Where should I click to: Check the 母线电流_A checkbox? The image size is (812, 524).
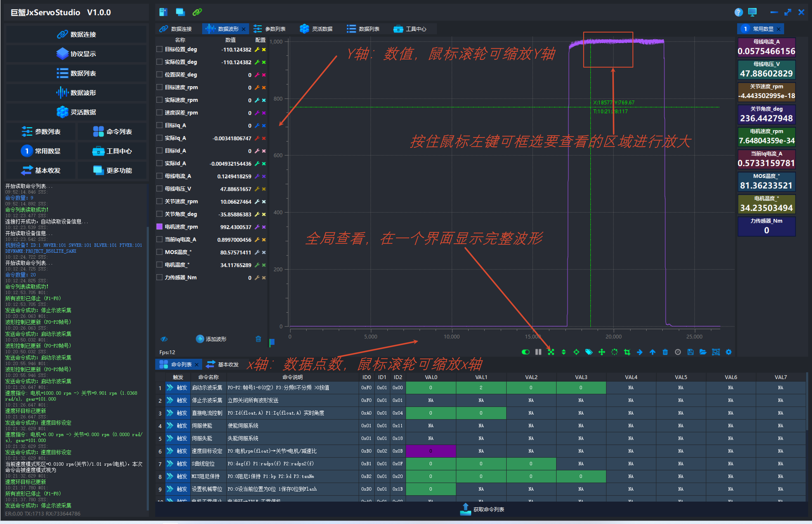pyautogui.click(x=159, y=176)
